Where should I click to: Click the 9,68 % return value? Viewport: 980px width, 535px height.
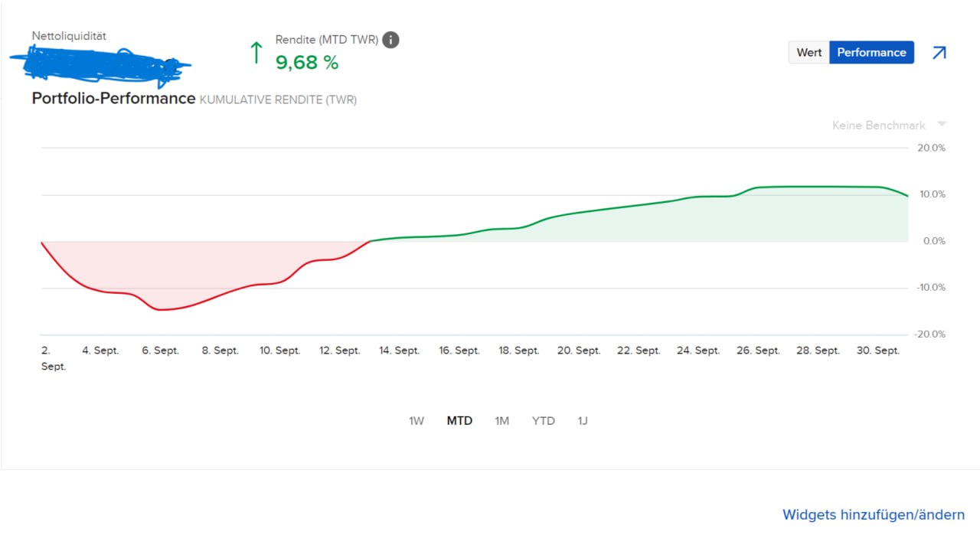307,63
